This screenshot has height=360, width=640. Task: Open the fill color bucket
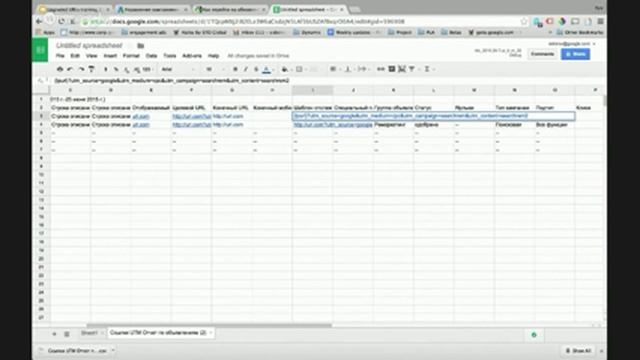tap(285, 69)
